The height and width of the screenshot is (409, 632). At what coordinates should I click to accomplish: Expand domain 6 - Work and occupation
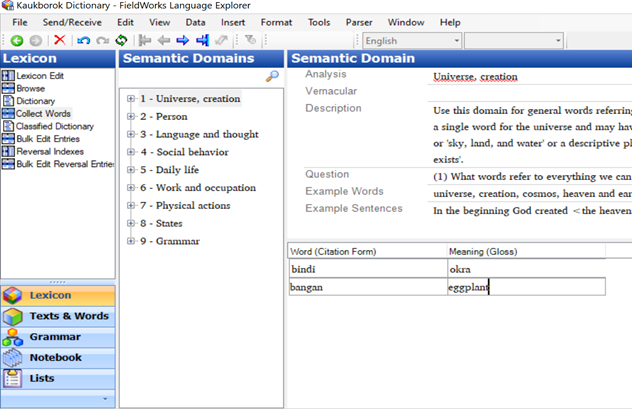coord(131,188)
